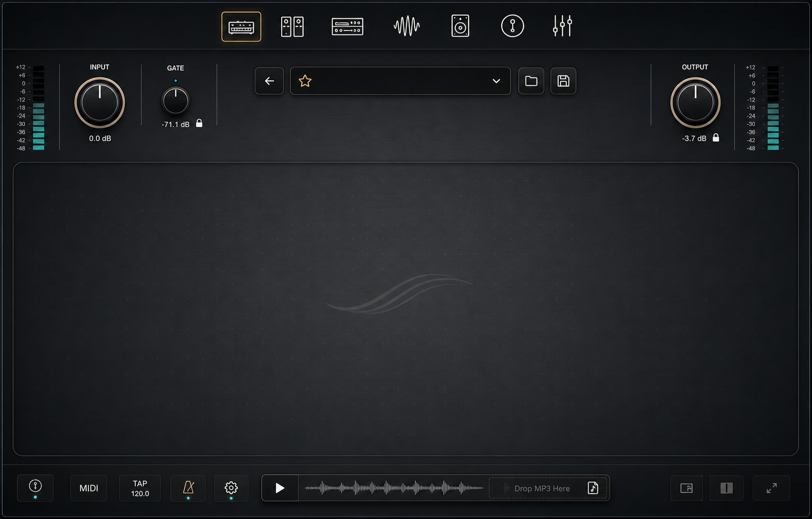The width and height of the screenshot is (812, 519).
Task: Toggle the gate lock icon
Action: tap(199, 123)
